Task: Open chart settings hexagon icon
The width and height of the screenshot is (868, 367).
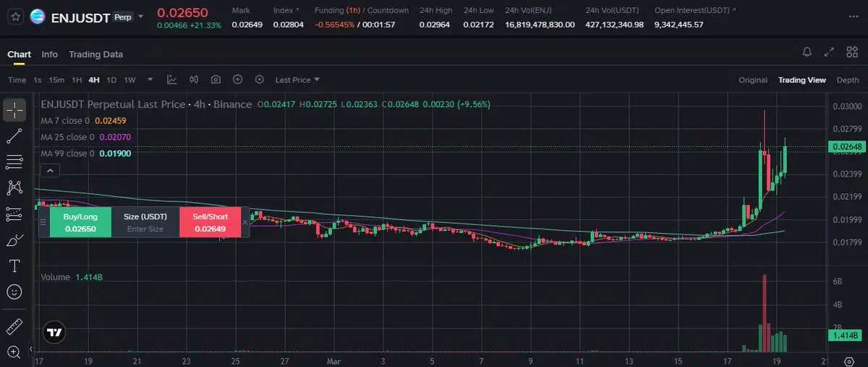Action: (259, 80)
